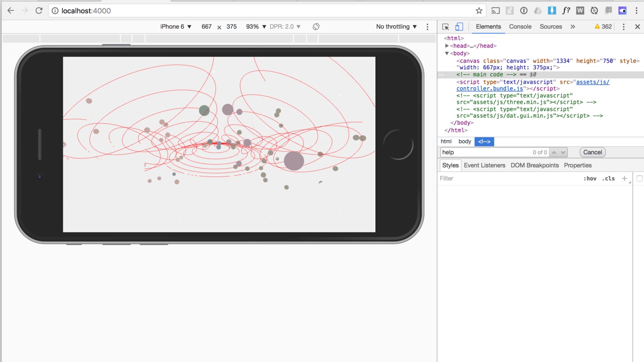Open the Cast extension icon
Image resolution: width=644 pixels, height=362 pixels.
495,11
